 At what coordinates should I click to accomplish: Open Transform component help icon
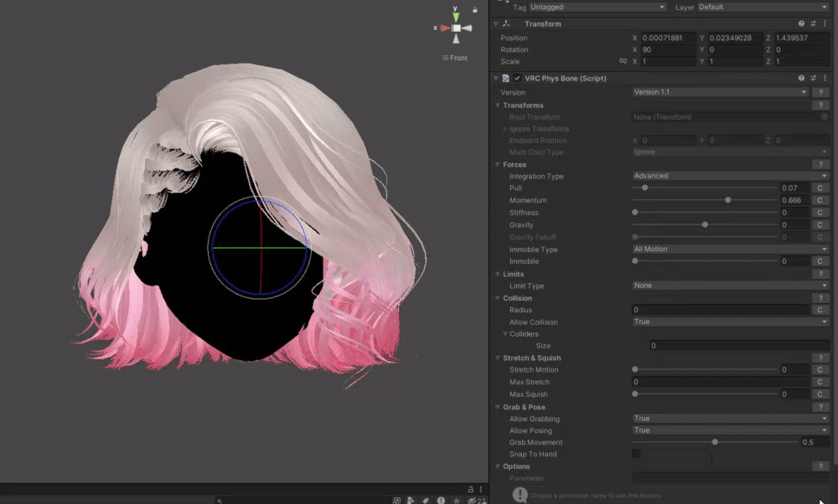[801, 24]
